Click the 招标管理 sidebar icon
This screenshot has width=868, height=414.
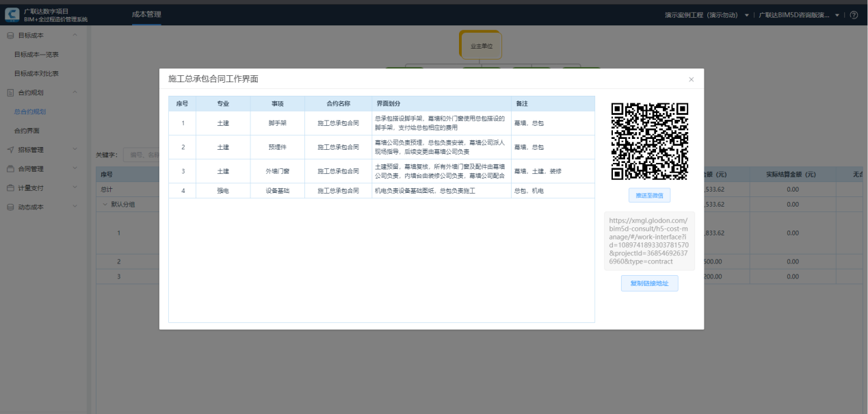pos(10,150)
